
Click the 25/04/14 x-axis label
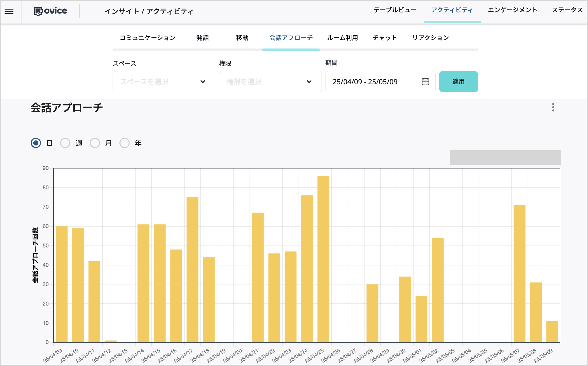[x=135, y=355]
